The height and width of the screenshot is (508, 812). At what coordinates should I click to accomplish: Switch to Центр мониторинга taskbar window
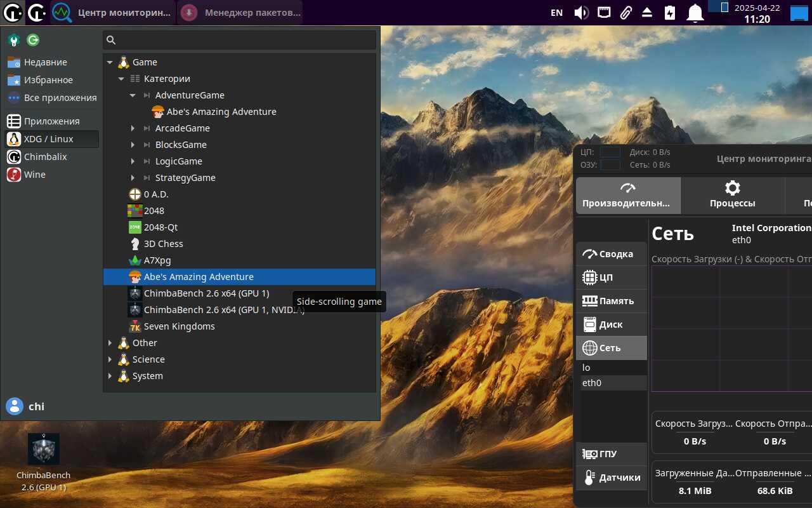coord(112,12)
